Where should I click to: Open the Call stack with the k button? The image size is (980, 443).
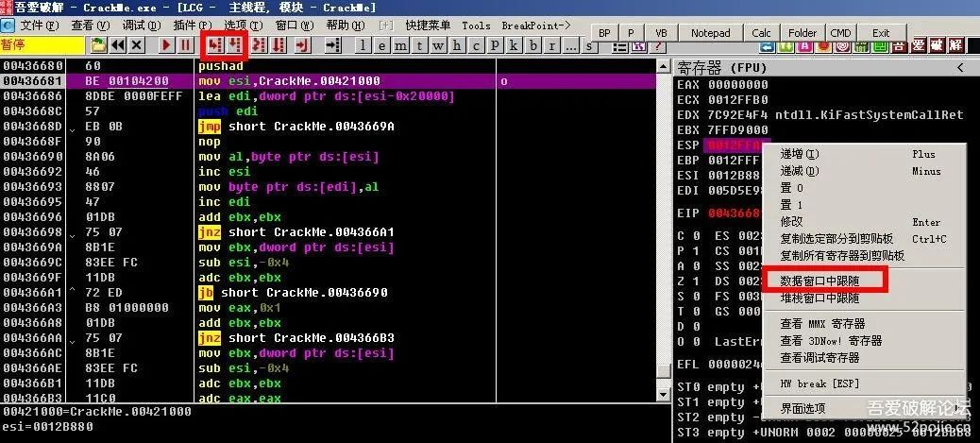point(514,45)
